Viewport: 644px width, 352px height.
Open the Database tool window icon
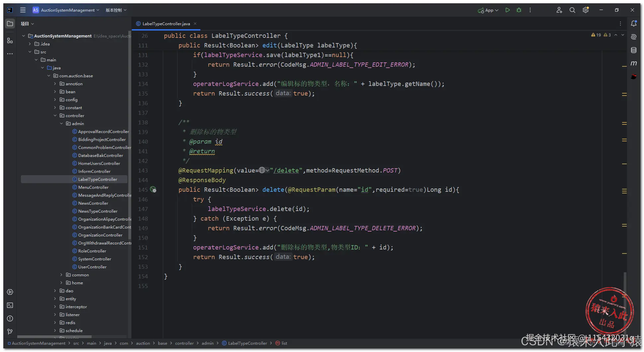[634, 50]
